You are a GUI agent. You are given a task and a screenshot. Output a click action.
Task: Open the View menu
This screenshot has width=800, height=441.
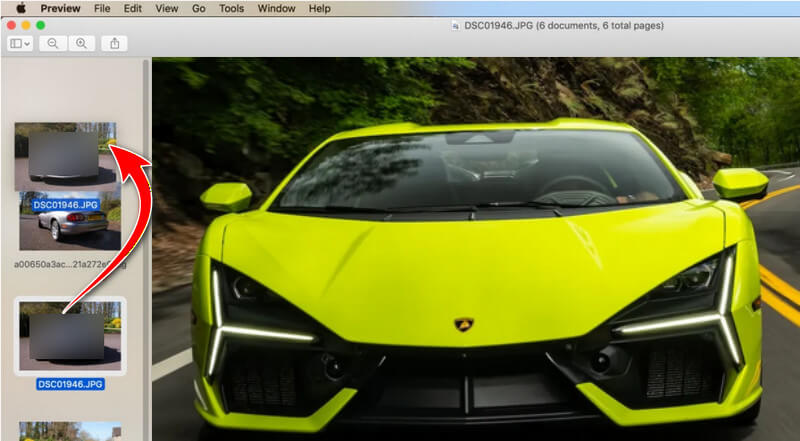[x=167, y=8]
